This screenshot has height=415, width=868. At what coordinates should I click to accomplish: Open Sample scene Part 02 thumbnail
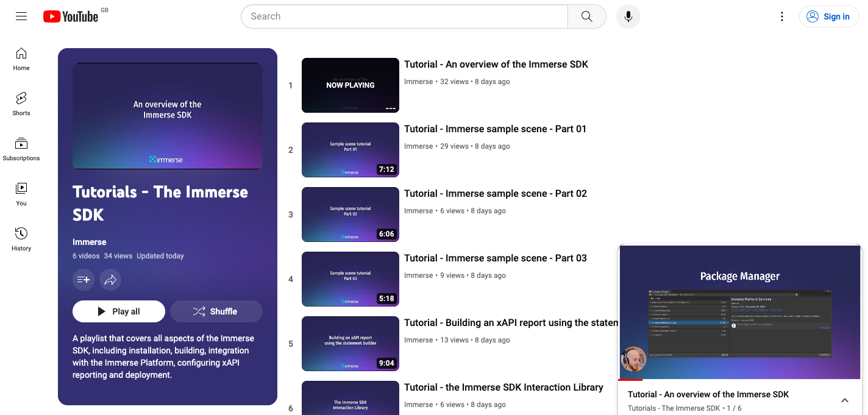click(x=350, y=215)
